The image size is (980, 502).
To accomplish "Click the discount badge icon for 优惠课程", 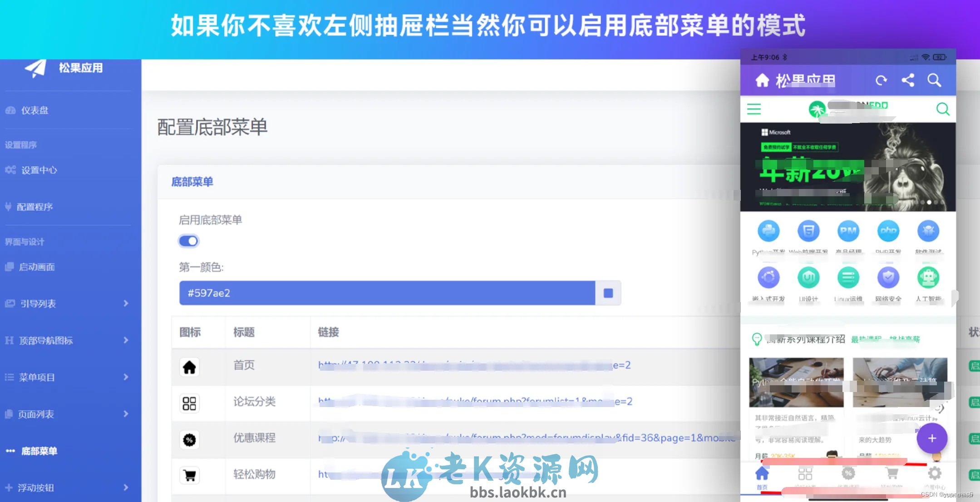I will [x=190, y=439].
